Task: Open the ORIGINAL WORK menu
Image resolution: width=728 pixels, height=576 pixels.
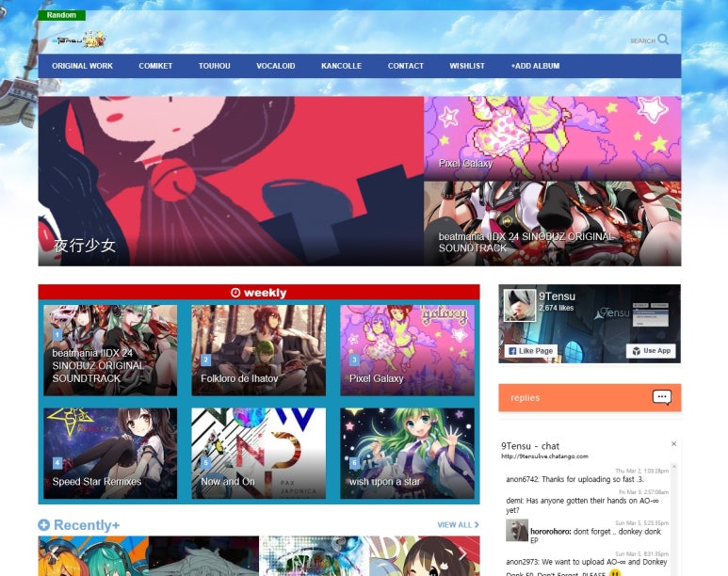Action: click(x=82, y=66)
